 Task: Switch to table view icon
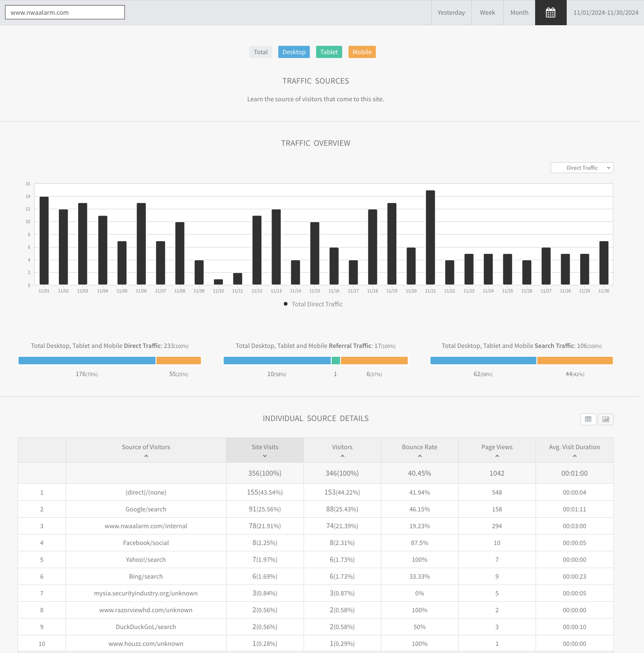click(x=588, y=419)
